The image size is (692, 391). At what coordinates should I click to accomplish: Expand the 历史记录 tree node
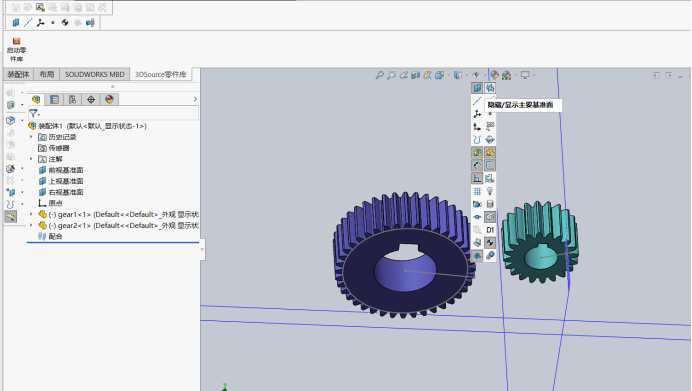click(31, 137)
